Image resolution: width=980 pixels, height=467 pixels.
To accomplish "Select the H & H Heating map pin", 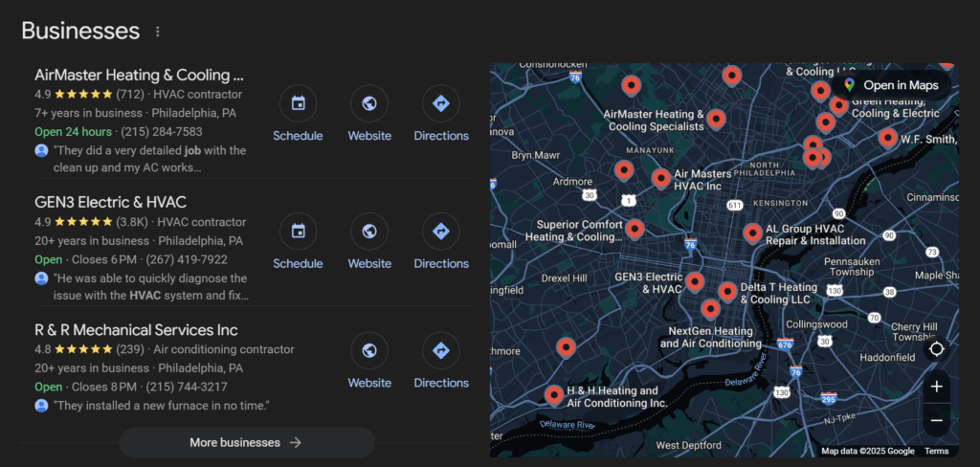I will point(554,396).
